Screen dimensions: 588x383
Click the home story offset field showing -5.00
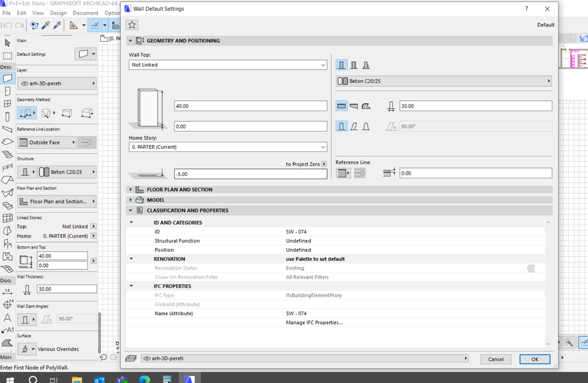250,174
